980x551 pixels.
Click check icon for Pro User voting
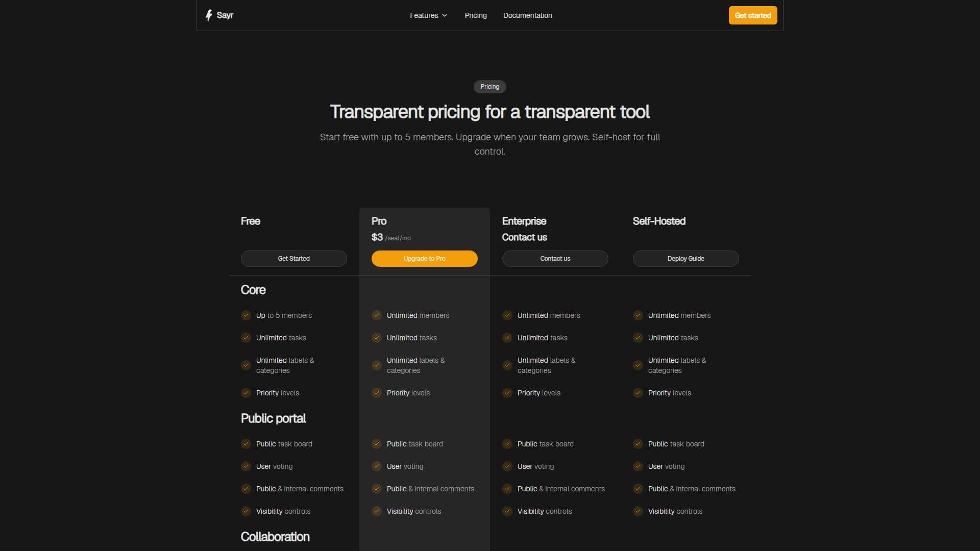coord(377,466)
